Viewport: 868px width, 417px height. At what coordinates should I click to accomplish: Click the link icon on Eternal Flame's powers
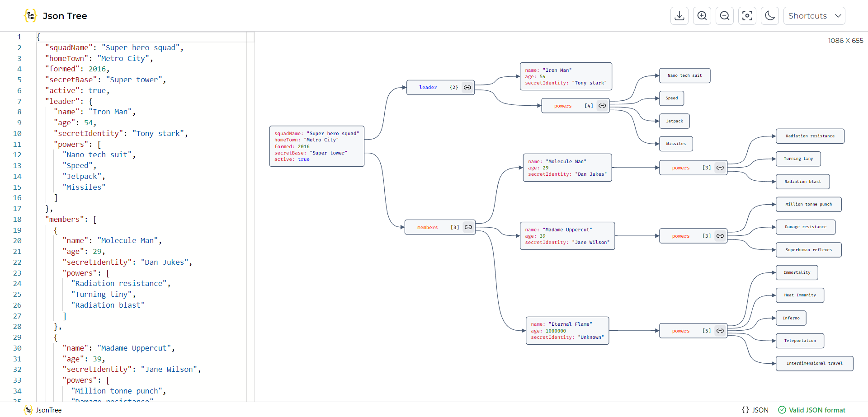tap(720, 331)
